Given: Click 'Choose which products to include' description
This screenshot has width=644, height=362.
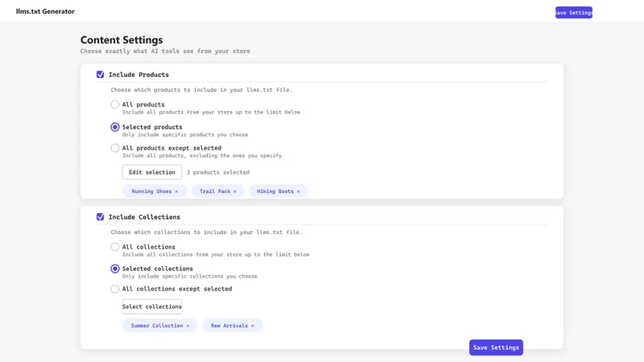Looking at the screenshot, I should [201, 90].
